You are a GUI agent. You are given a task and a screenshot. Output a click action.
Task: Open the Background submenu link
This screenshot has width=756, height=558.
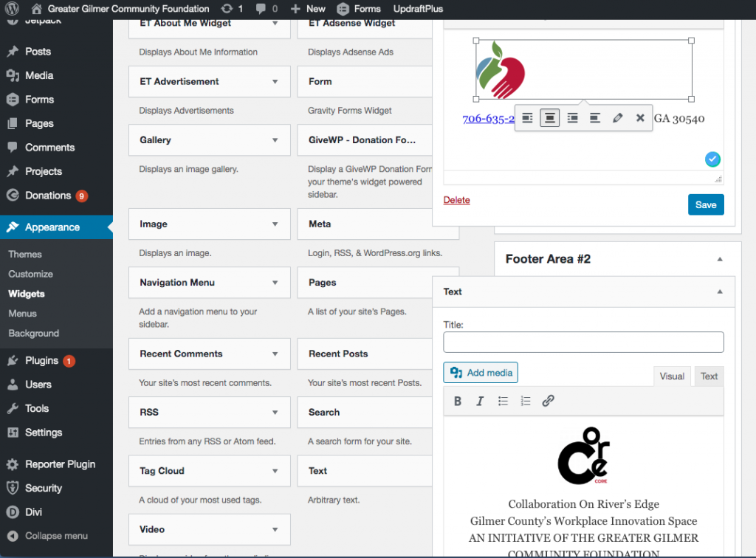(x=34, y=333)
